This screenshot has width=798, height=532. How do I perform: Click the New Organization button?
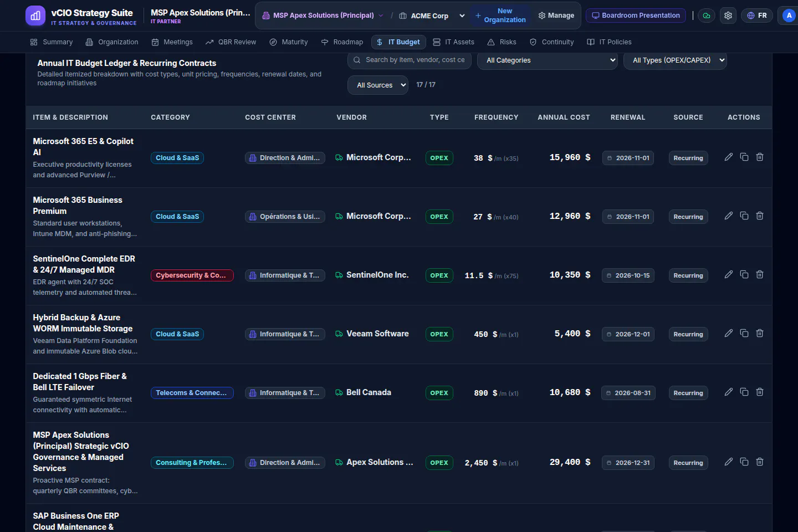point(500,16)
